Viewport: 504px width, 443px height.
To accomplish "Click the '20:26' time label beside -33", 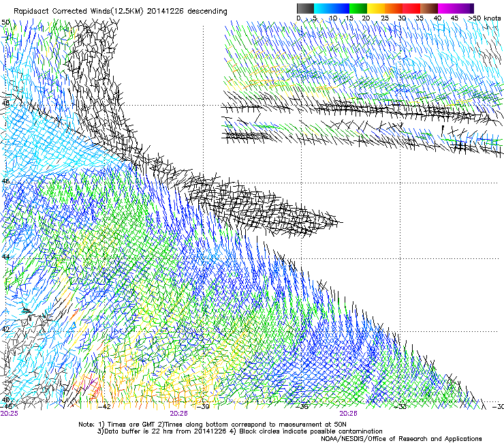I will tap(349, 414).
